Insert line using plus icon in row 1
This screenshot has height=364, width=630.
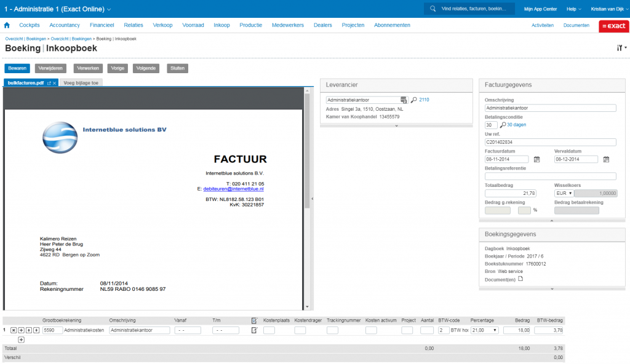(22, 330)
